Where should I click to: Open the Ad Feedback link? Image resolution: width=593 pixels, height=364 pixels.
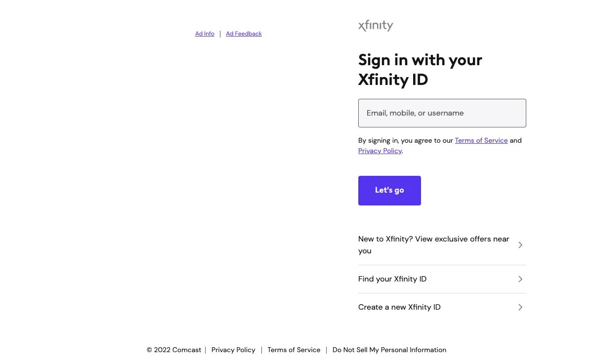[x=244, y=33]
